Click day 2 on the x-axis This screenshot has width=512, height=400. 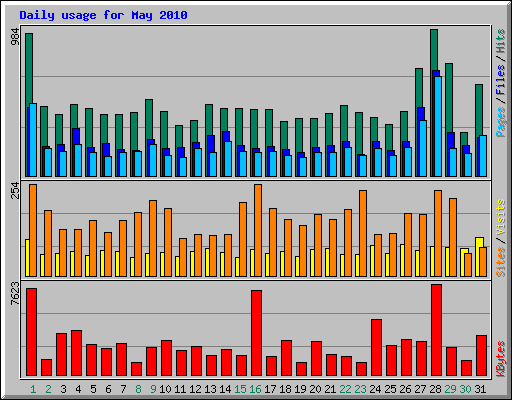48,389
